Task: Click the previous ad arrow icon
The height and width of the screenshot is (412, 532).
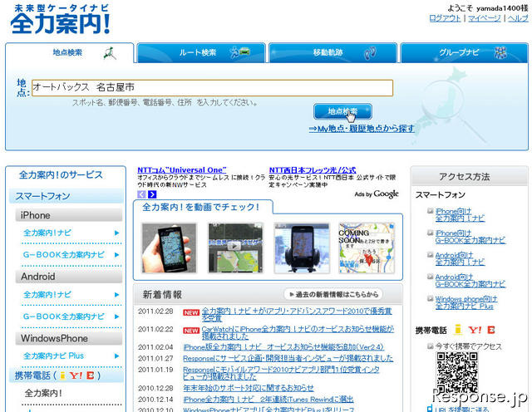Action: click(x=141, y=194)
